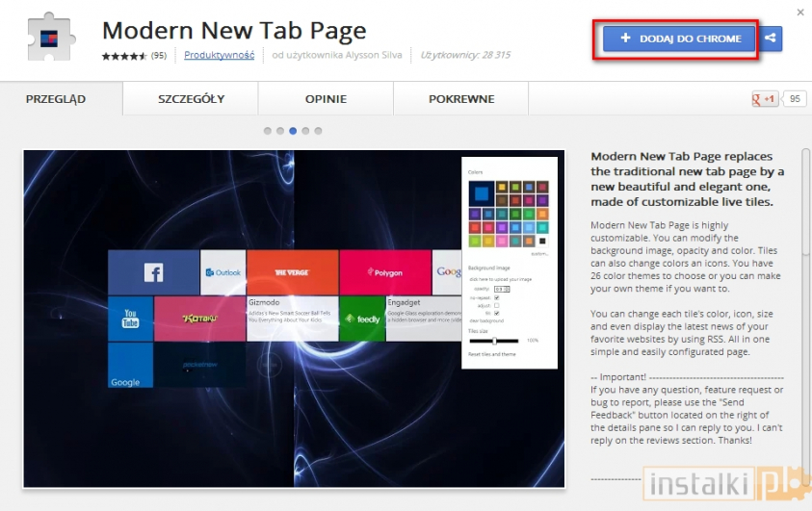Toggle the no-repeat checkbox
812x511 pixels.
497,297
